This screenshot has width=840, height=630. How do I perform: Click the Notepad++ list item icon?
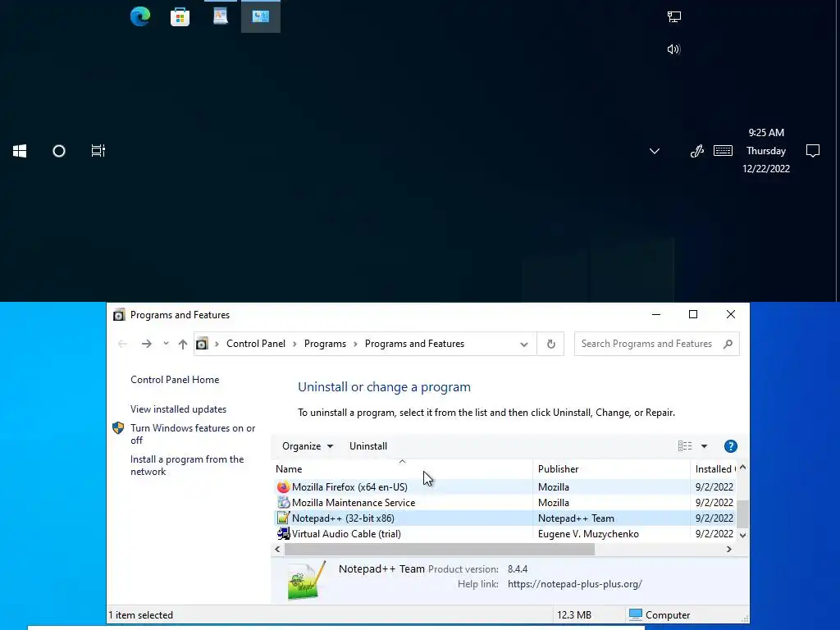point(283,518)
